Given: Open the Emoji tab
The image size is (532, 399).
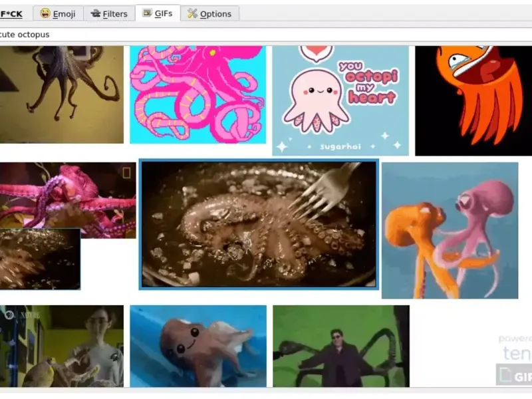Looking at the screenshot, I should (x=58, y=14).
